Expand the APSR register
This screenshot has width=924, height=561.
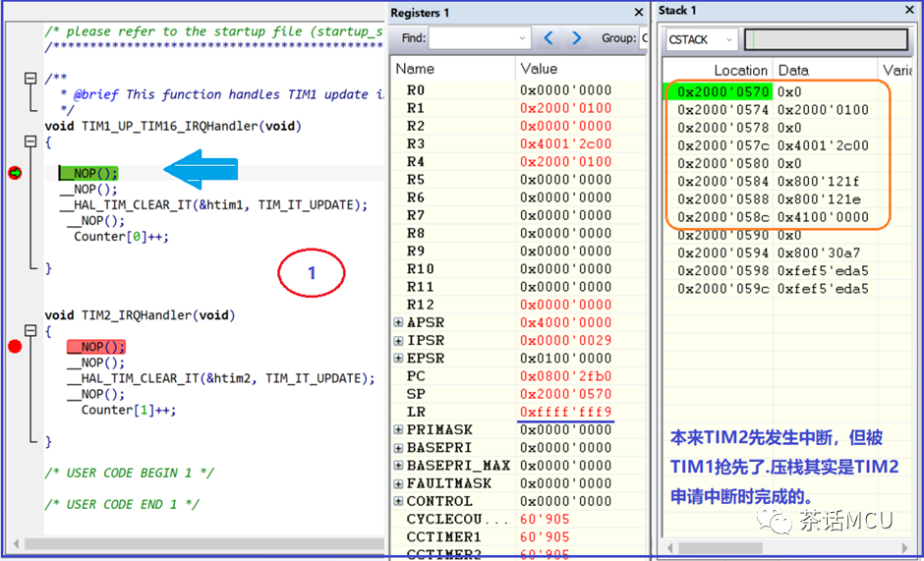tap(398, 322)
